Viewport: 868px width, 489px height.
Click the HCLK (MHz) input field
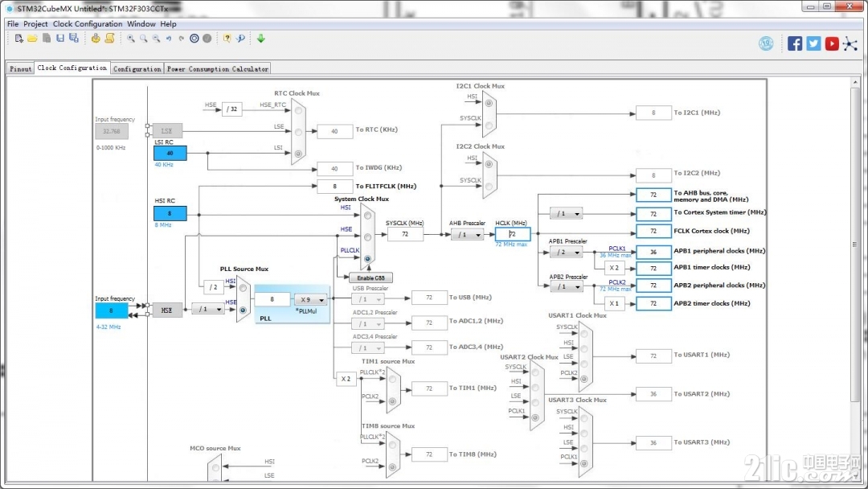pyautogui.click(x=513, y=234)
